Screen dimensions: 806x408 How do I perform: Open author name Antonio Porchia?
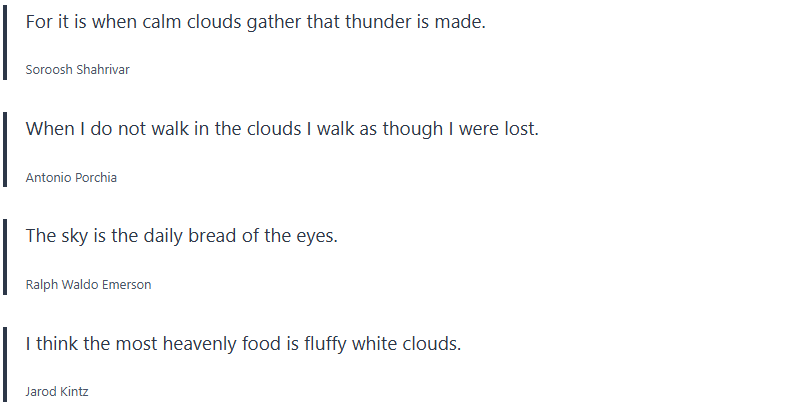click(71, 177)
